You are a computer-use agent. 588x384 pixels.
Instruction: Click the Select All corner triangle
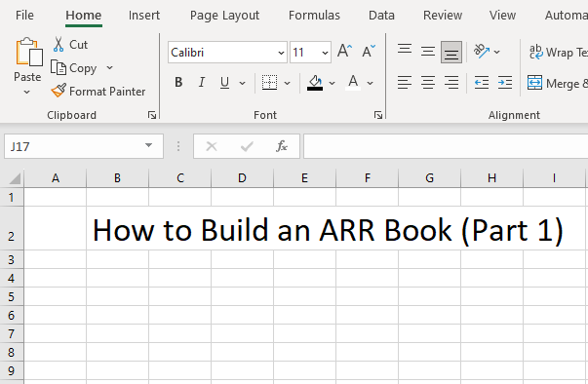coord(15,178)
